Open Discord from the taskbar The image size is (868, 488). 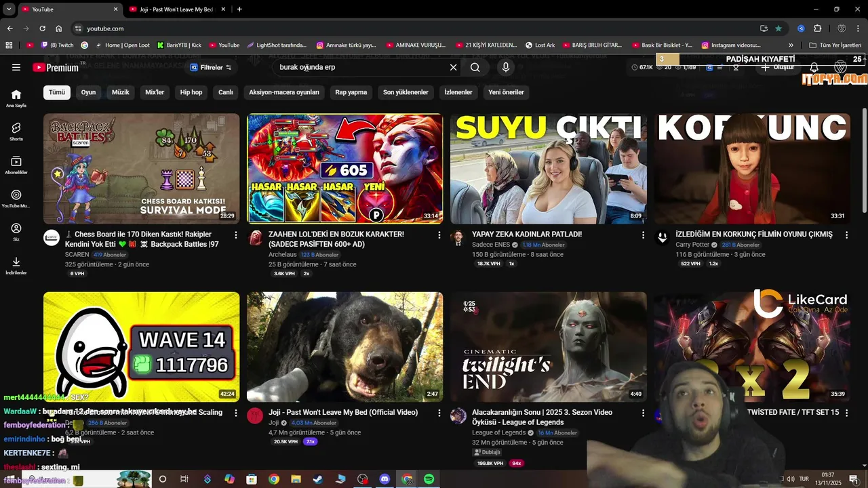[x=385, y=479]
